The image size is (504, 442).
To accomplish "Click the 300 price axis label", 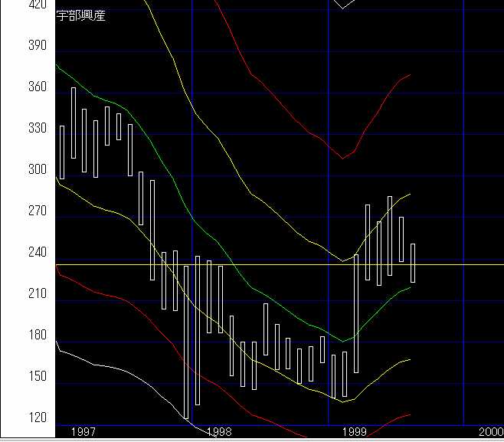I will (36, 170).
